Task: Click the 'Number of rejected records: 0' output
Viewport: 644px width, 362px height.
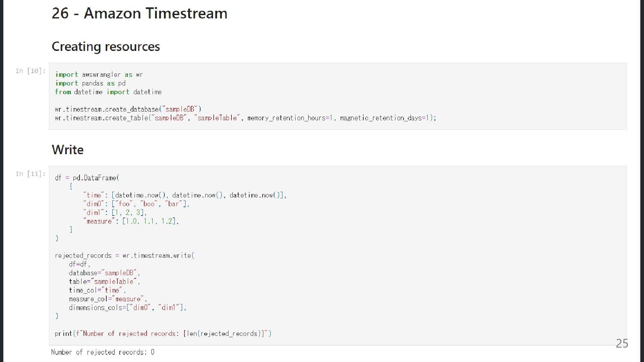Action: pyautogui.click(x=103, y=352)
